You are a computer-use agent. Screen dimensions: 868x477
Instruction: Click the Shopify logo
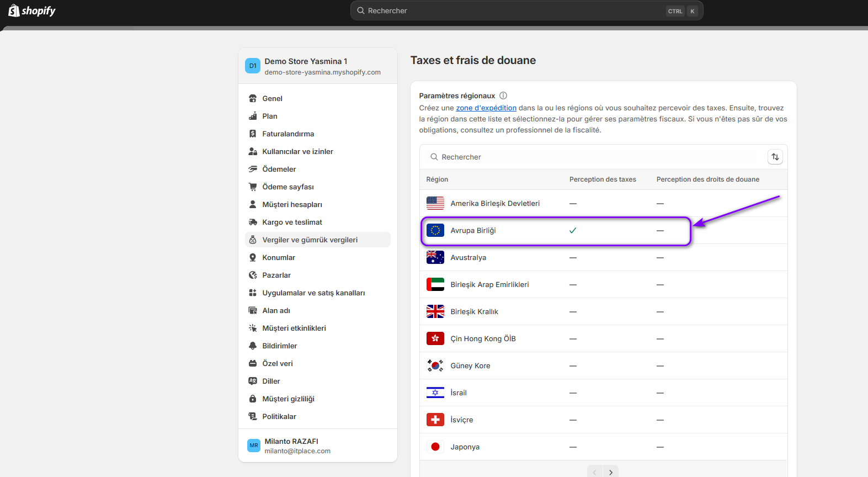pos(31,10)
